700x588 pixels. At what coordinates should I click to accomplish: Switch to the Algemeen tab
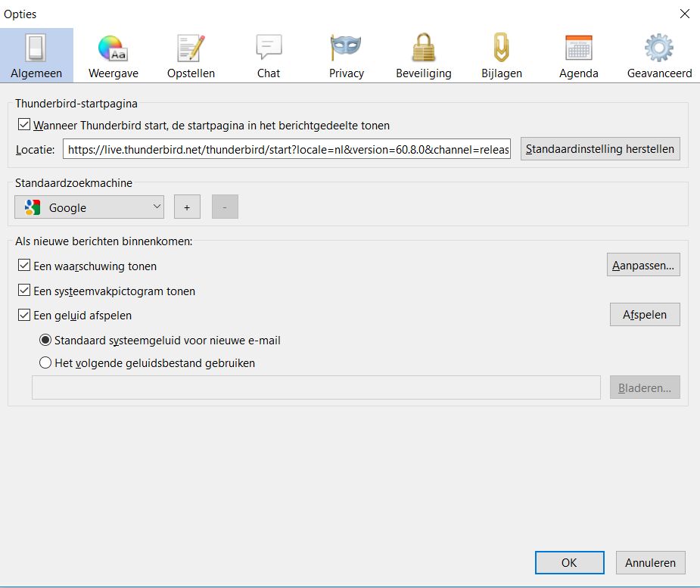click(36, 56)
